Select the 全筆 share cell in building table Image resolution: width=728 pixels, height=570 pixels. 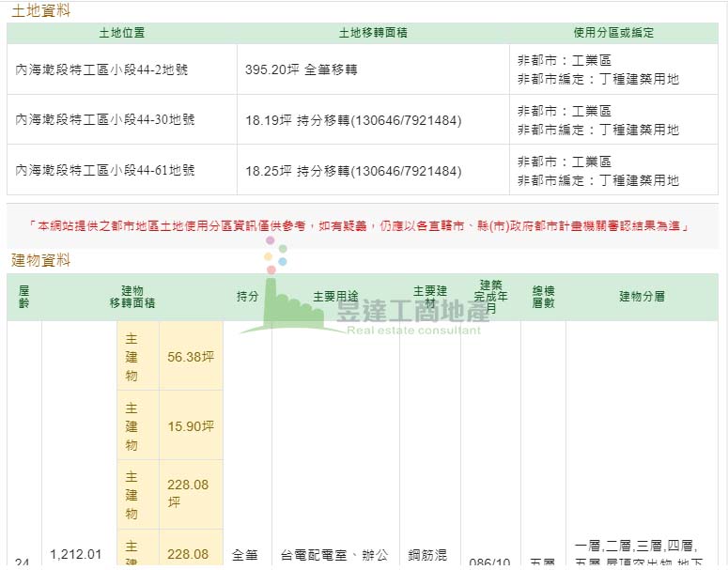(244, 554)
